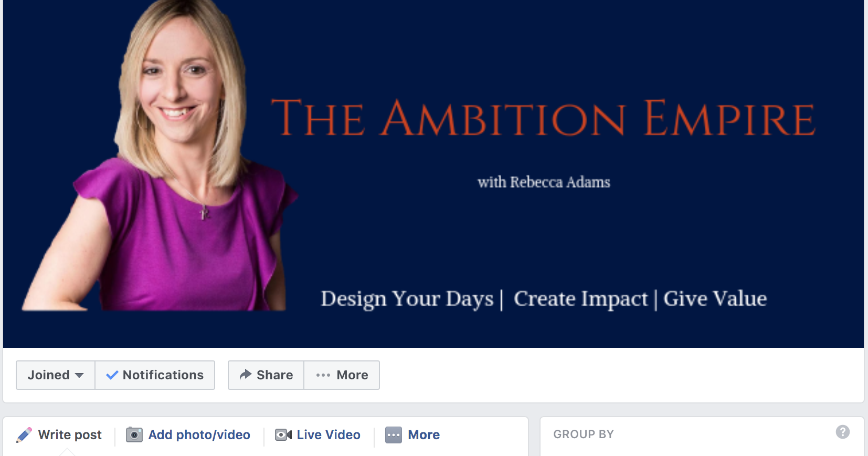Select the Add photo/video tab
868x456 pixels.
pos(188,435)
